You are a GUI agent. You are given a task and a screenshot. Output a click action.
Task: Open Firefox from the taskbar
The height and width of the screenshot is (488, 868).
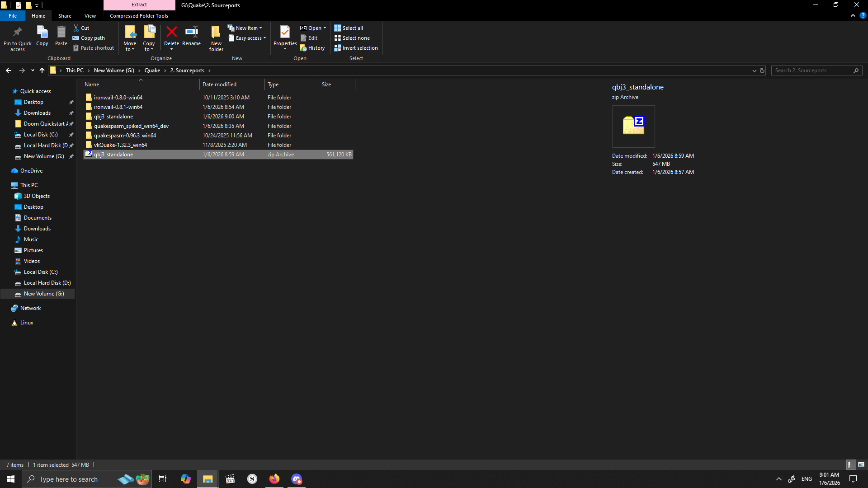coord(274,479)
